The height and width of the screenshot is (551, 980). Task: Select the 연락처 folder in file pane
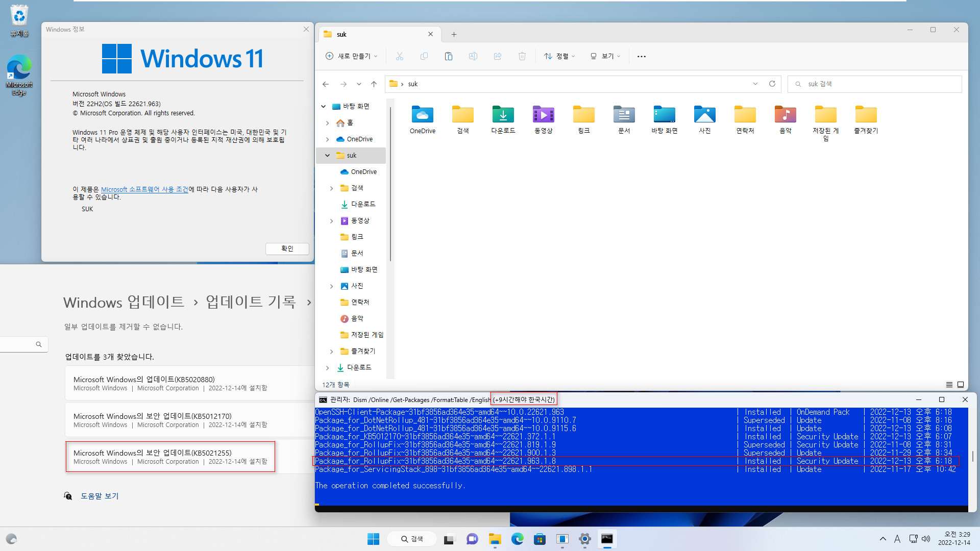(745, 120)
